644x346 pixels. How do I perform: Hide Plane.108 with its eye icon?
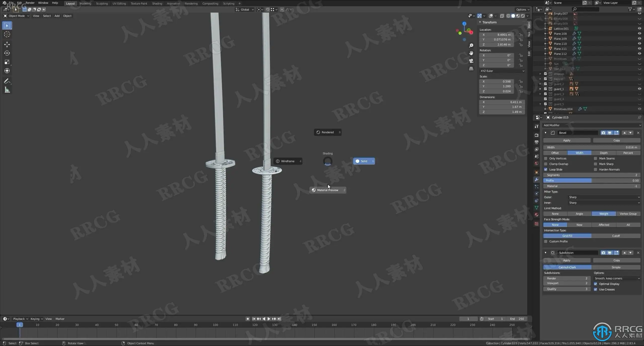639,33
